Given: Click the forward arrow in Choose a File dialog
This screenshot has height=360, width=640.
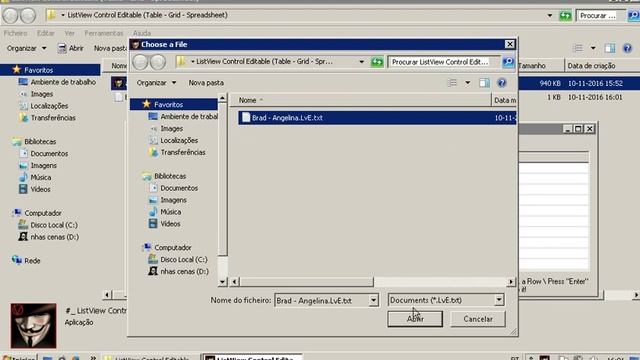Looking at the screenshot, I should [158, 62].
